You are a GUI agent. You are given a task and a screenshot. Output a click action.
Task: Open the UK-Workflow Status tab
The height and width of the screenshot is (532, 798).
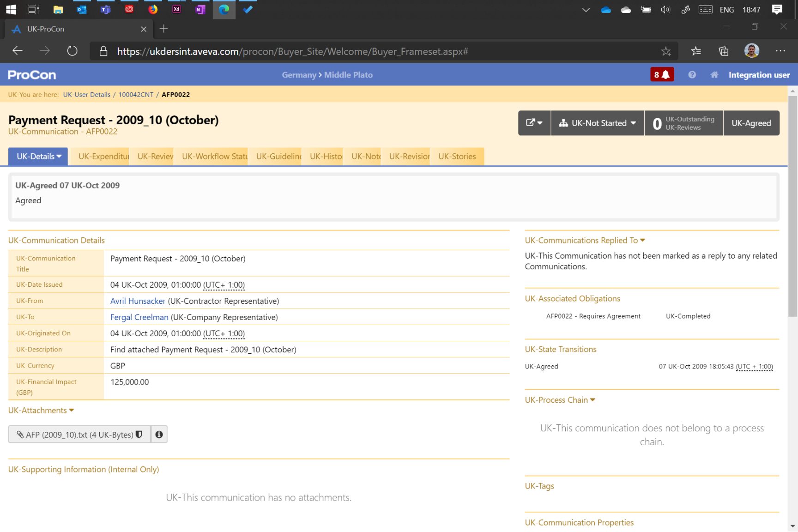(x=214, y=157)
